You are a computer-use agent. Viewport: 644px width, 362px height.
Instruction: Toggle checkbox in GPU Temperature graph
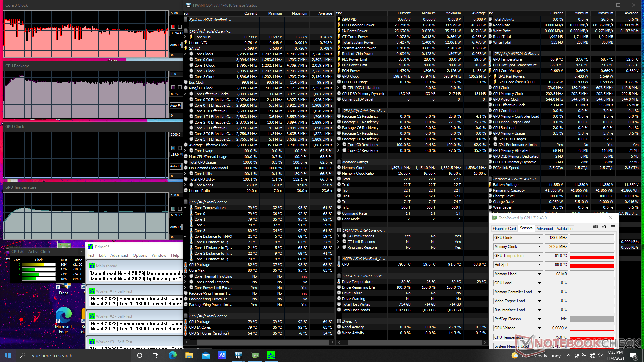tap(180, 209)
